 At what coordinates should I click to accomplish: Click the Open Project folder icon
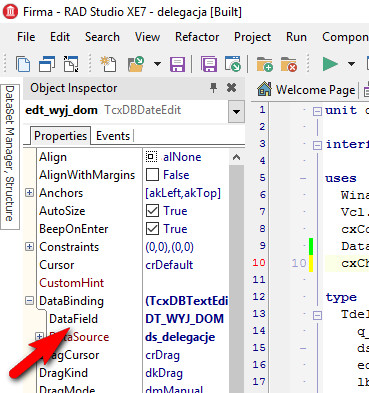pyautogui.click(x=136, y=64)
